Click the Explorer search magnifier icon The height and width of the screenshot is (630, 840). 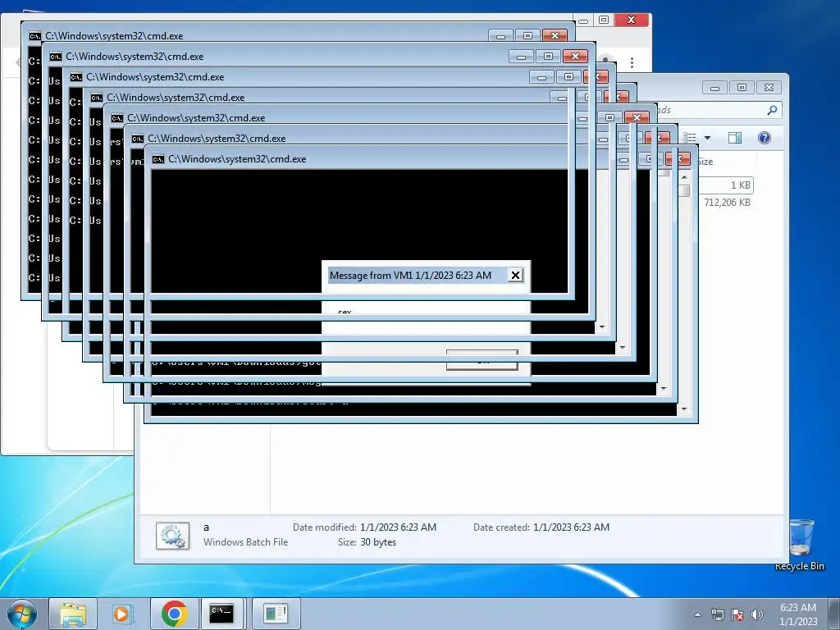point(771,110)
